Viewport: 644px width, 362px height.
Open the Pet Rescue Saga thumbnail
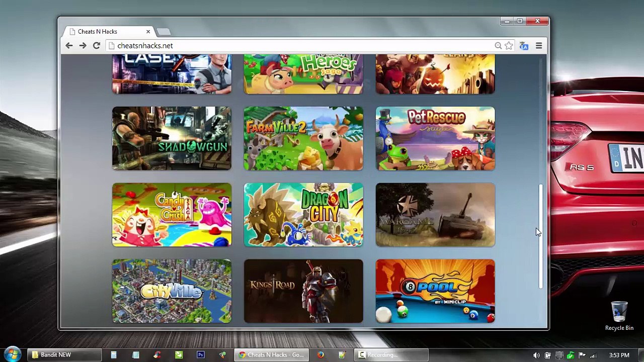click(435, 138)
